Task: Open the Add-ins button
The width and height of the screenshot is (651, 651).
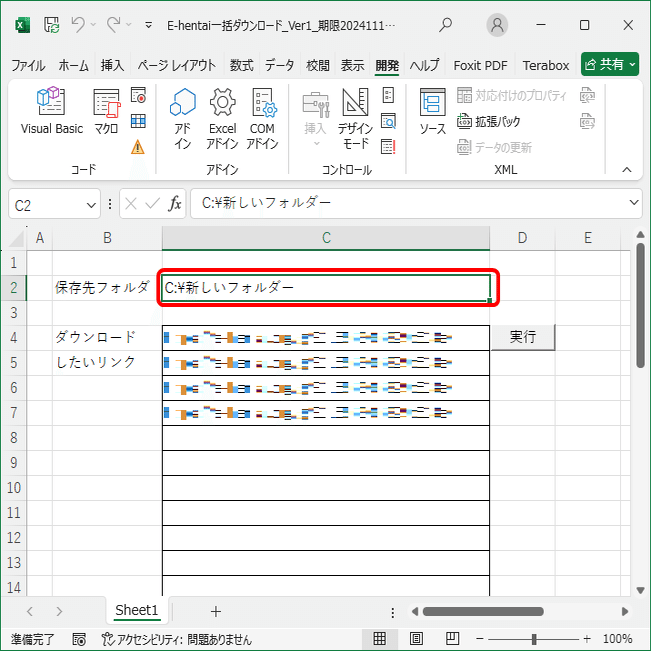Action: tap(183, 119)
